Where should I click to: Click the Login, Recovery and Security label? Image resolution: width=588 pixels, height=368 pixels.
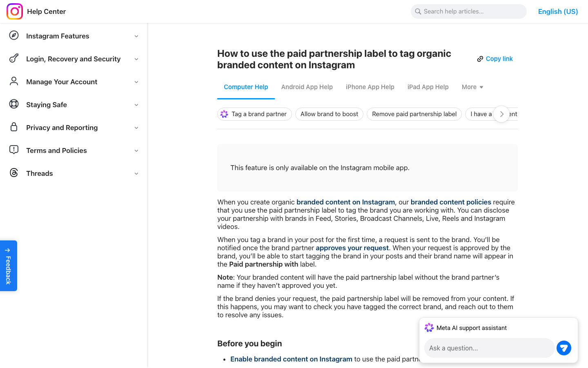coord(73,59)
